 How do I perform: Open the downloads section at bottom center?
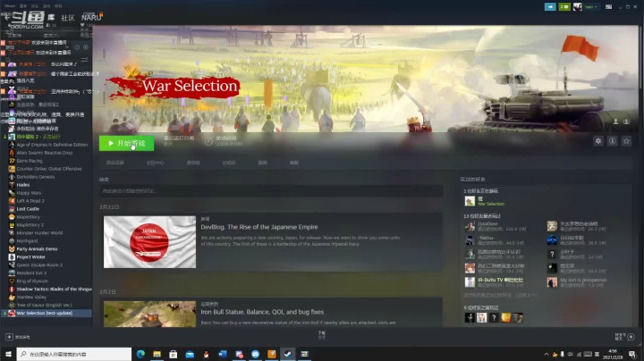322,335
